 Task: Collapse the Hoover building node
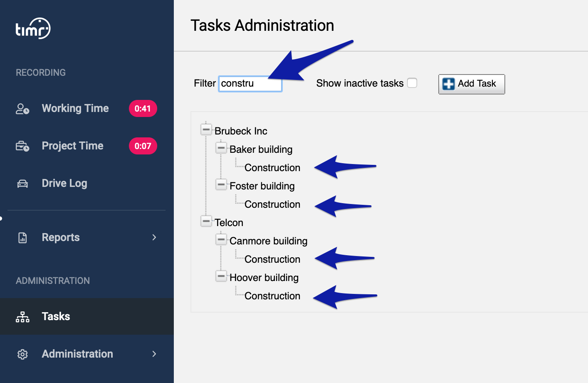(221, 276)
